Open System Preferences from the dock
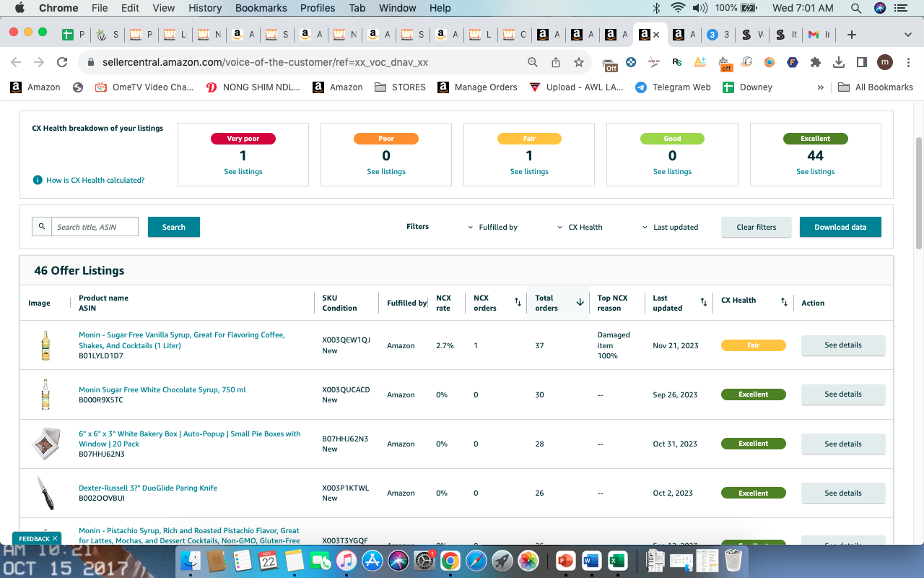Image resolution: width=924 pixels, height=578 pixels. point(424,560)
